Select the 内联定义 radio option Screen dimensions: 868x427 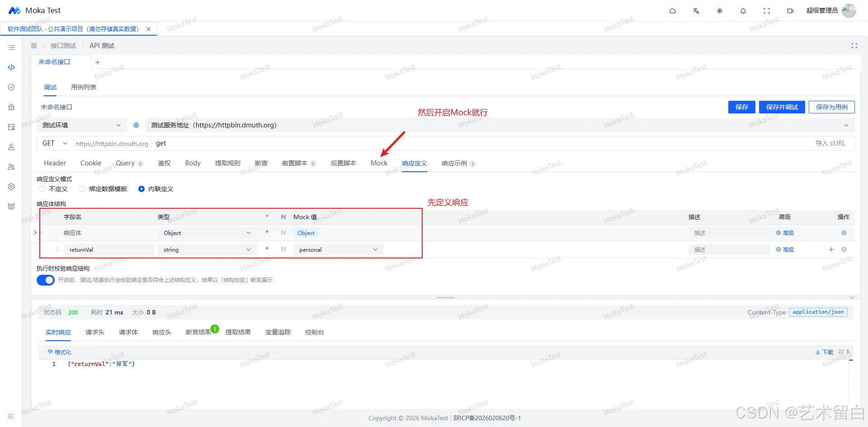point(142,189)
